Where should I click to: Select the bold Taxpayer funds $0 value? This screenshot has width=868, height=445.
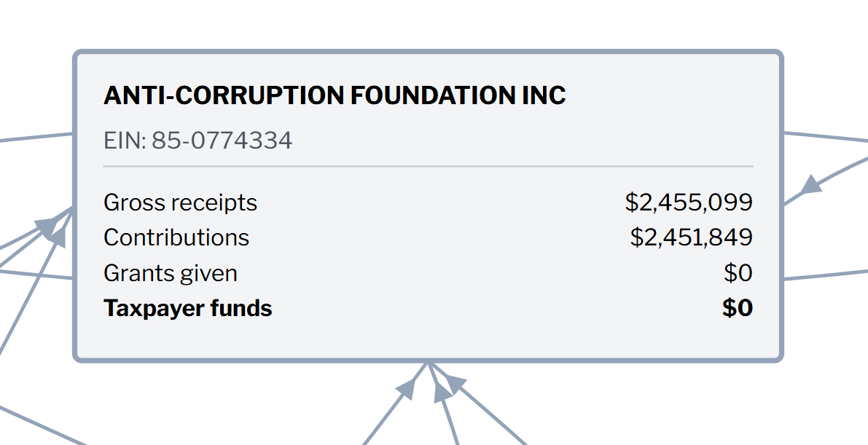click(x=737, y=308)
